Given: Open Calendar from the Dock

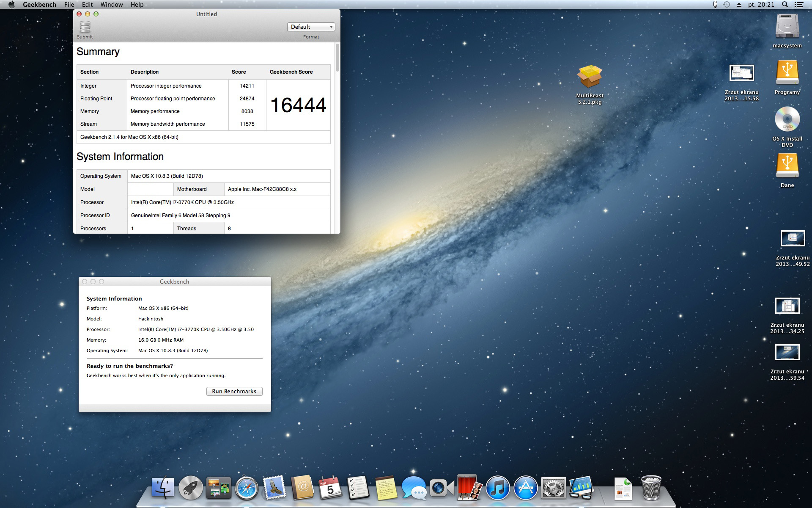Looking at the screenshot, I should (330, 488).
